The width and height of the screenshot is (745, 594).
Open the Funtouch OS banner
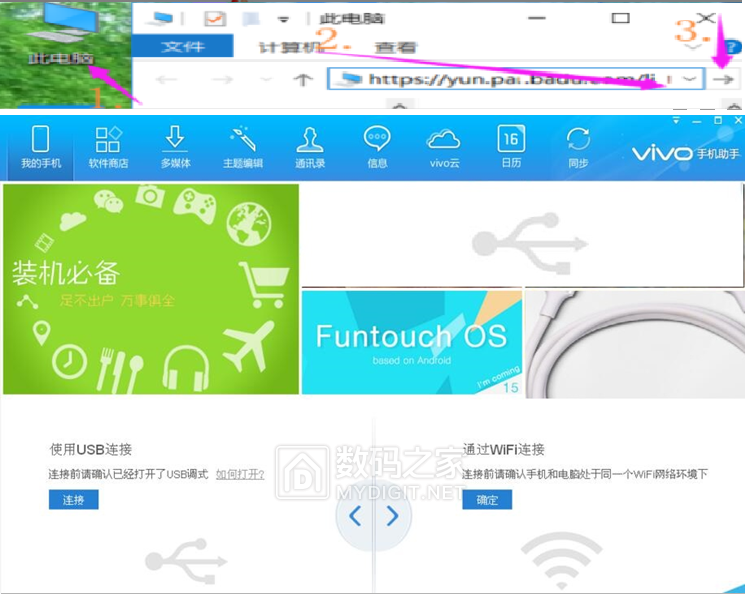click(411, 342)
